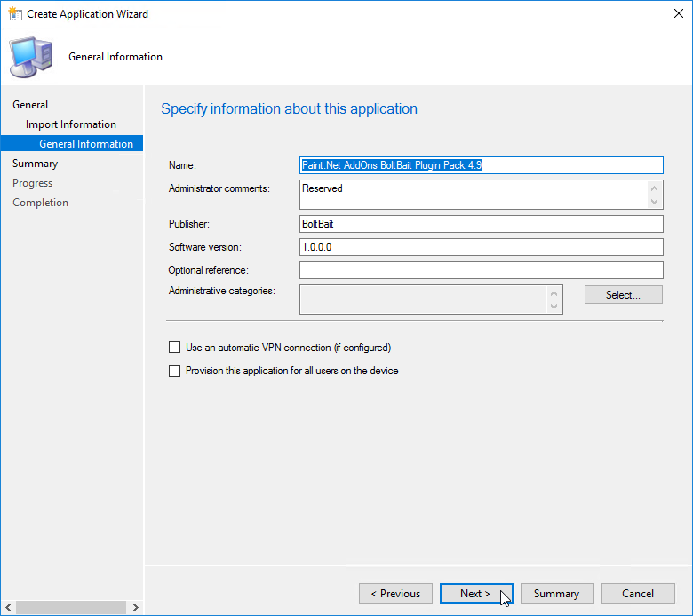Open category picker with Select button
This screenshot has height=616, width=693.
coord(623,295)
